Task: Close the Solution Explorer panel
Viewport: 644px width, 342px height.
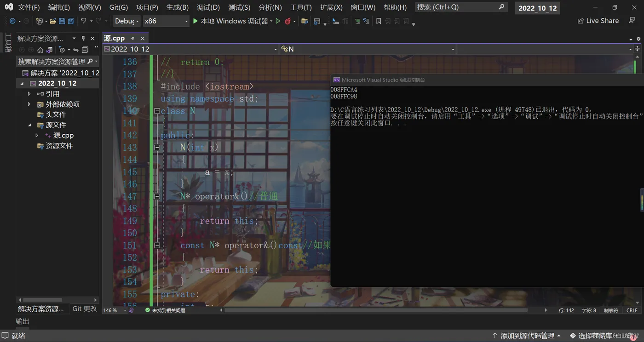Action: (x=92, y=39)
